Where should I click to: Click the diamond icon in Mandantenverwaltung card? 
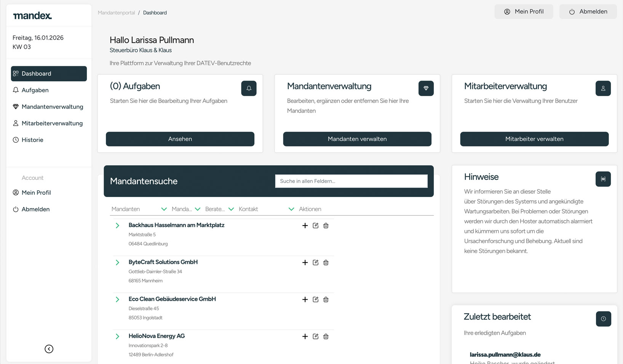426,88
